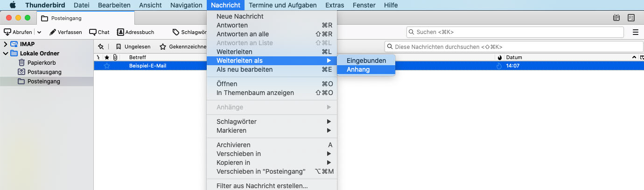Expand the IMAP account tree
This screenshot has width=644, height=190.
pos(5,44)
